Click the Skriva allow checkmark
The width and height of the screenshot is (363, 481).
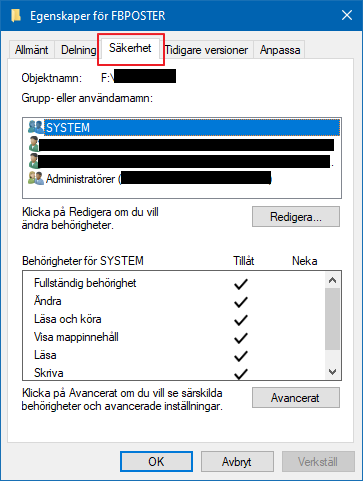coord(240,374)
